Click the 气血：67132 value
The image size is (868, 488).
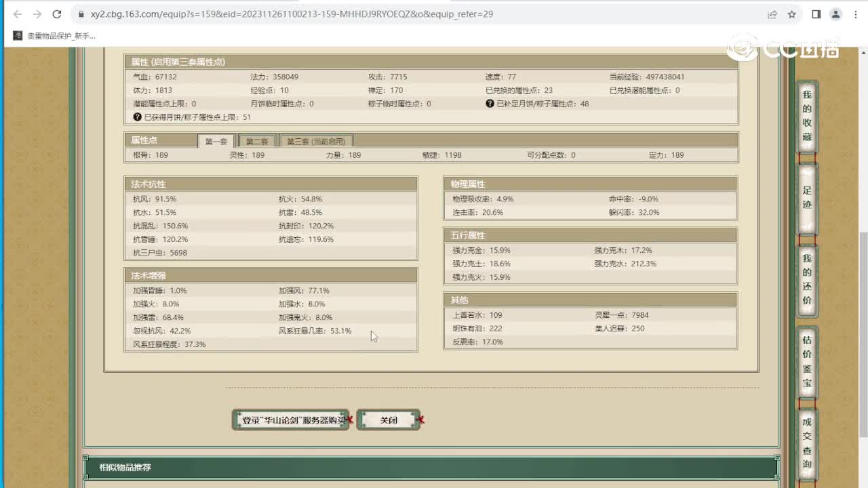[155, 77]
